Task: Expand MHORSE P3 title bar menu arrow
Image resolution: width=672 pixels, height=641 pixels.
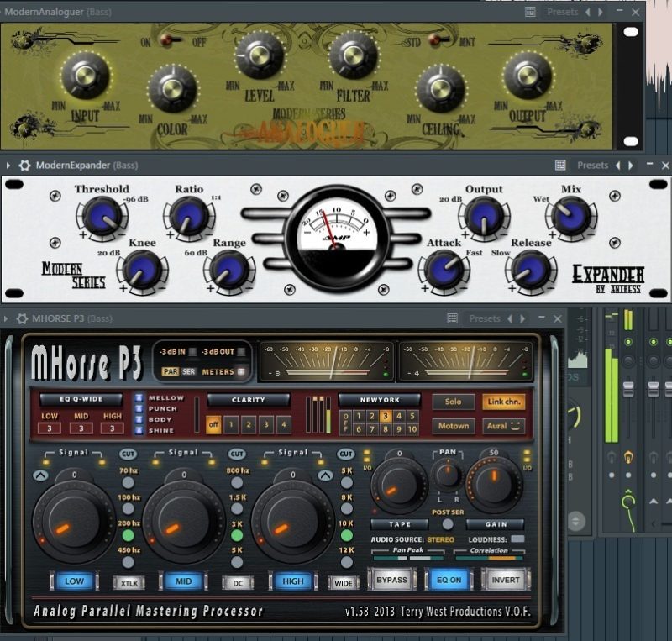Action: tap(6, 318)
